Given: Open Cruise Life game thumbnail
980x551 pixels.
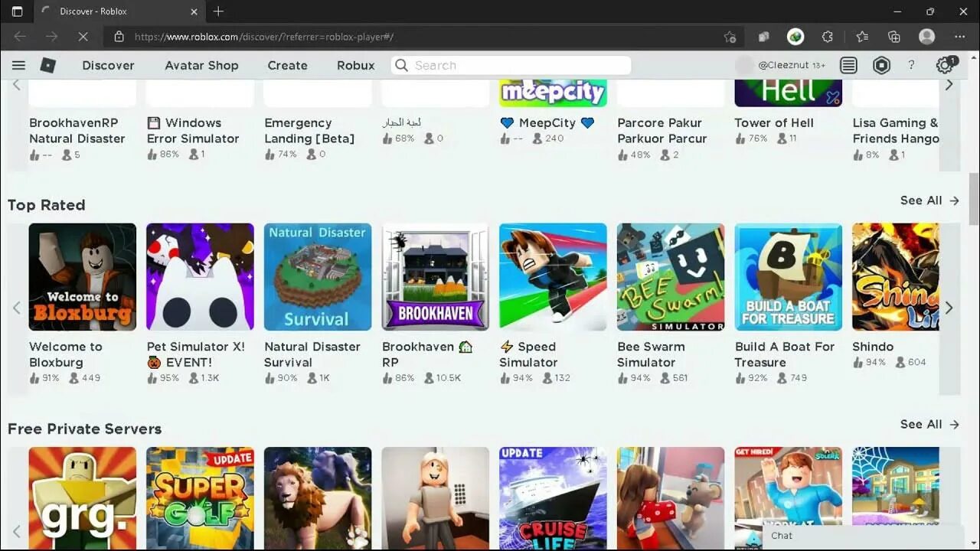Looking at the screenshot, I should [553, 499].
